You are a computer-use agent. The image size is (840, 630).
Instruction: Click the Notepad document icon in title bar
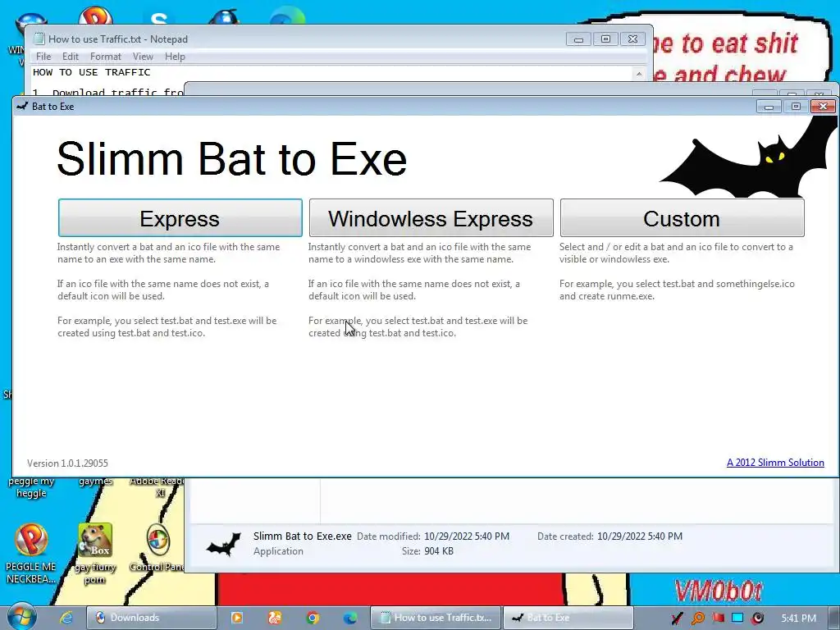39,39
